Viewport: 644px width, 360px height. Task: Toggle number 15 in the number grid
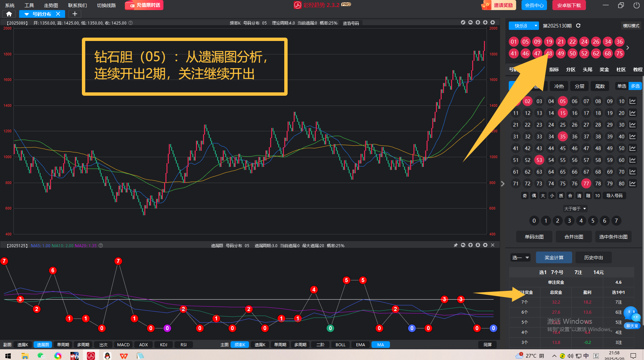pyautogui.click(x=563, y=113)
